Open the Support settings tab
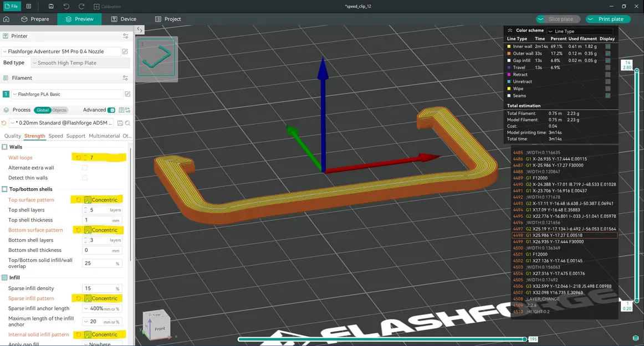644x346 pixels. click(x=75, y=136)
